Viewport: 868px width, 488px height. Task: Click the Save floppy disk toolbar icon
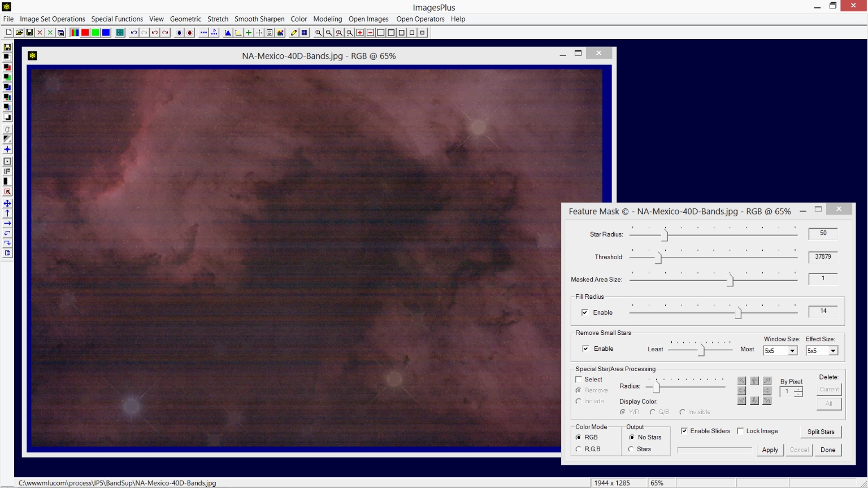29,33
